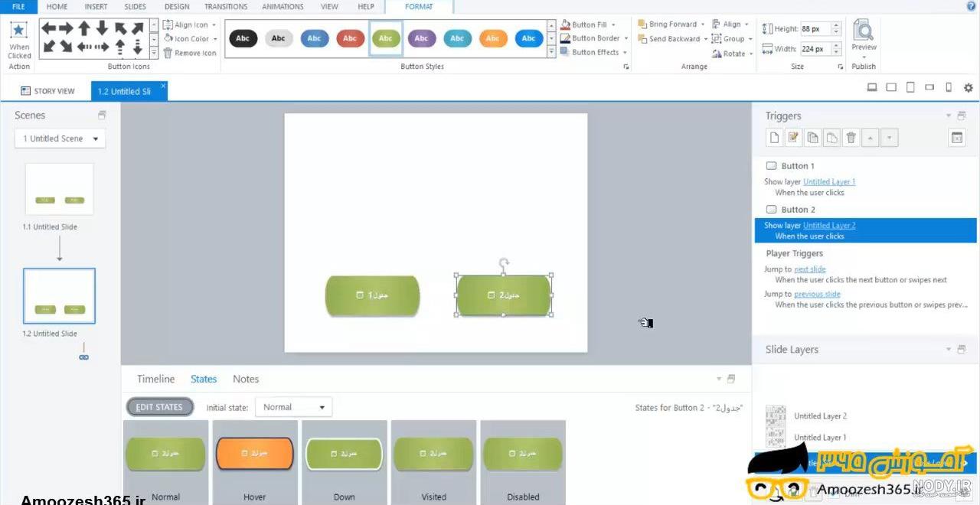Open the 1 Untitled Scene dropdown

click(x=60, y=138)
